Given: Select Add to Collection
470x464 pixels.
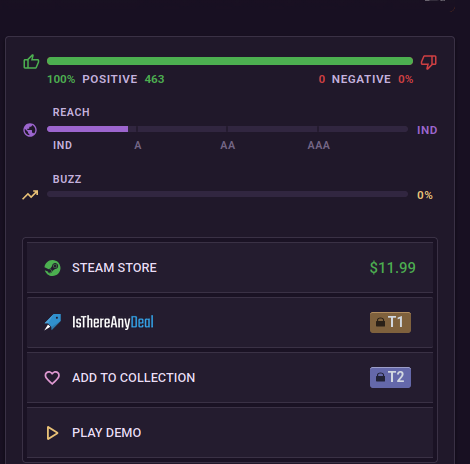Looking at the screenshot, I should 230,378.
